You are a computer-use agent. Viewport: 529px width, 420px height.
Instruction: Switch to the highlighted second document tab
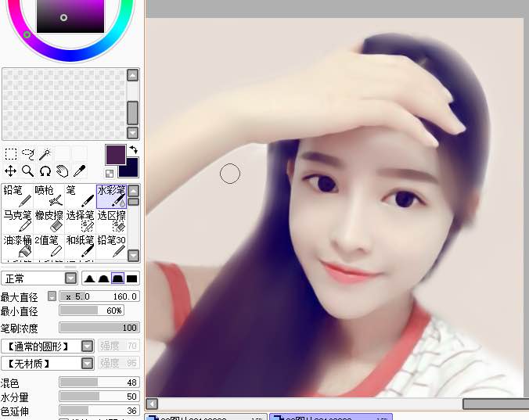point(330,418)
